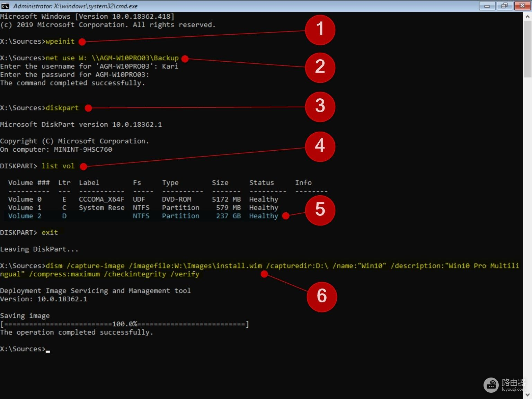The width and height of the screenshot is (532, 399).
Task: Select the annotation badge number 5
Action: [x=320, y=210]
